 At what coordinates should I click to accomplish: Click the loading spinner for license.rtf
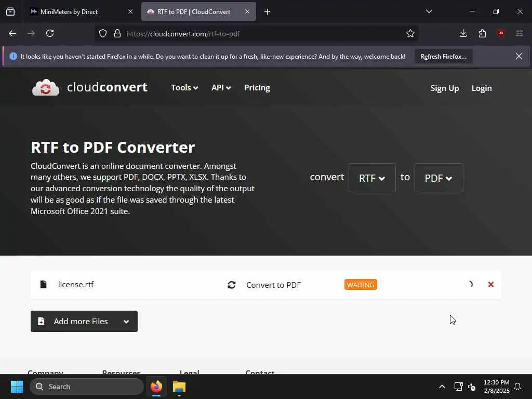[x=470, y=284]
